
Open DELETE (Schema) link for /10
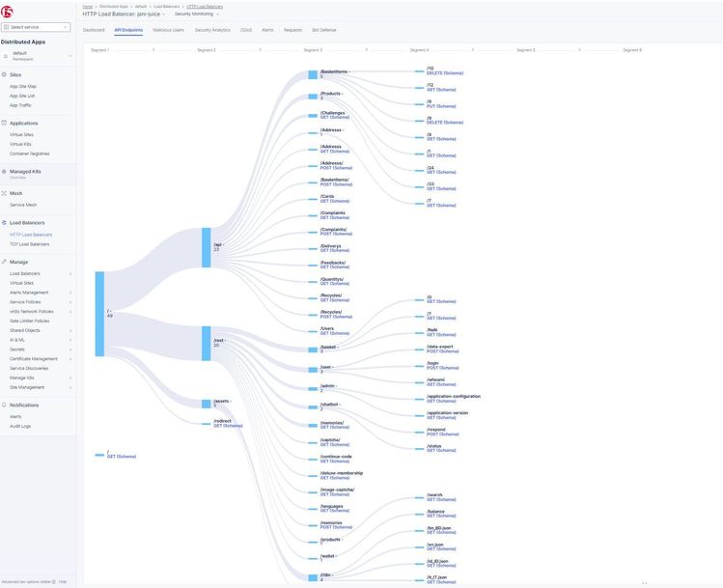tap(445, 73)
